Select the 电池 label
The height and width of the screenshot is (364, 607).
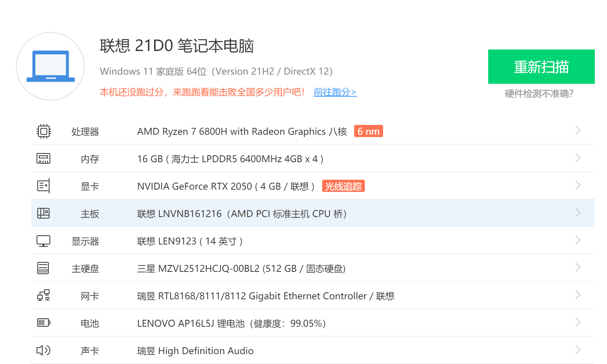(x=90, y=324)
